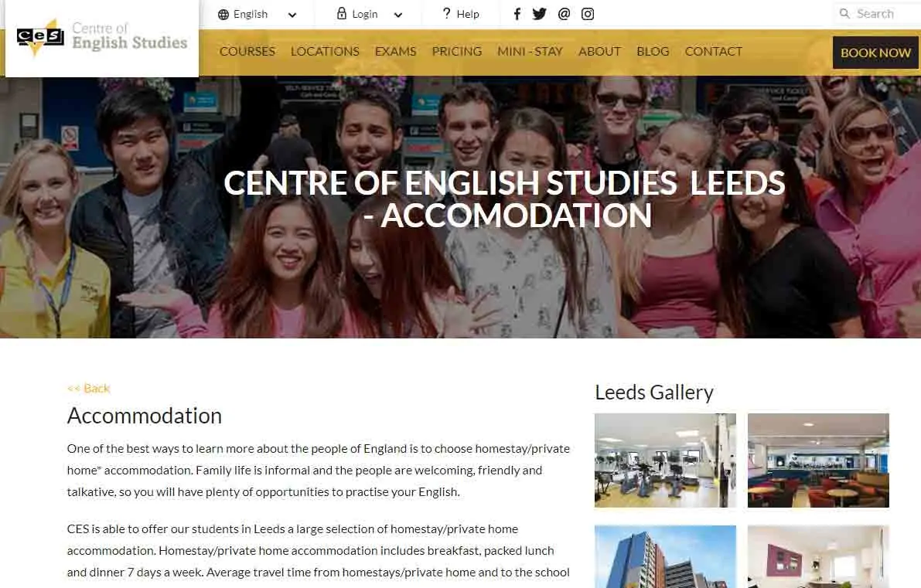Click the question mark Help icon
This screenshot has width=921, height=588.
pos(446,13)
